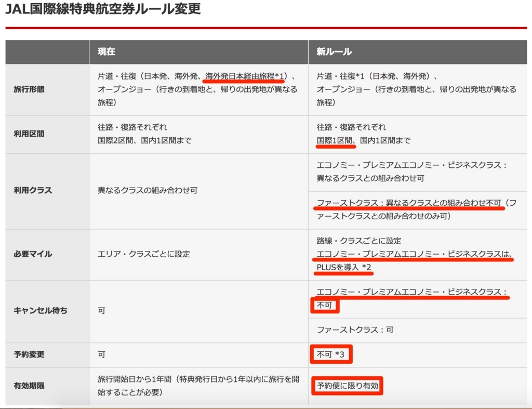532x409 pixels.
Task: Click the 利用クラス row label
Action: 33,190
